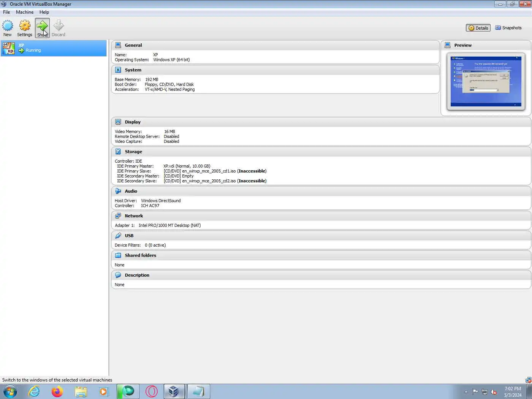This screenshot has height=399, width=532.
Task: Click the VM preview thumbnail
Action: 486,81
